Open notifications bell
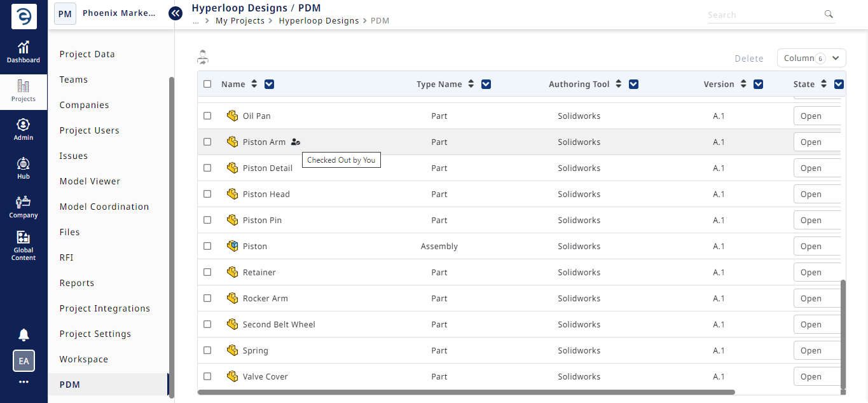 click(x=24, y=335)
